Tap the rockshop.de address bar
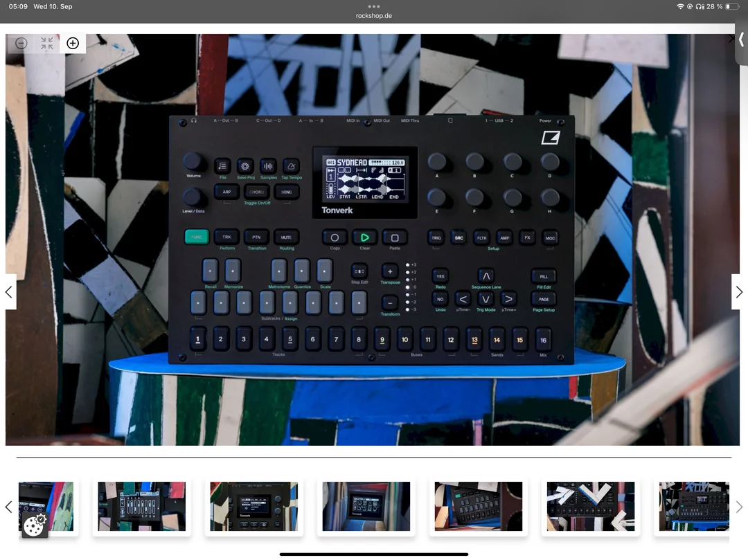 (x=374, y=15)
